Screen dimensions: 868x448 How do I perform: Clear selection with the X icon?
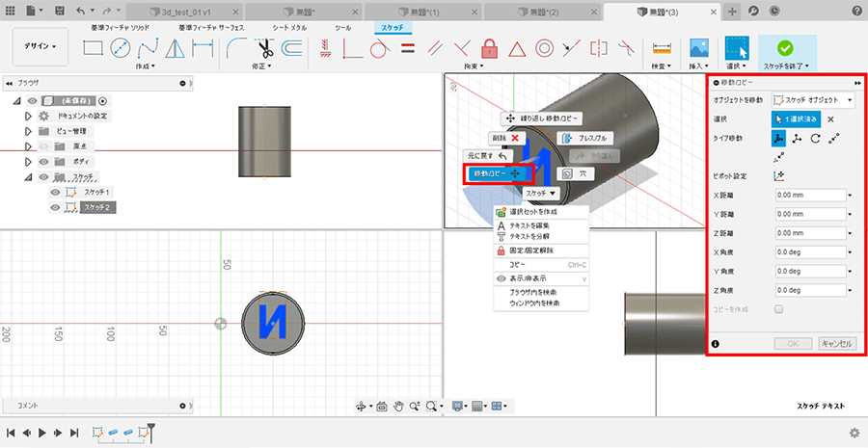tap(830, 119)
